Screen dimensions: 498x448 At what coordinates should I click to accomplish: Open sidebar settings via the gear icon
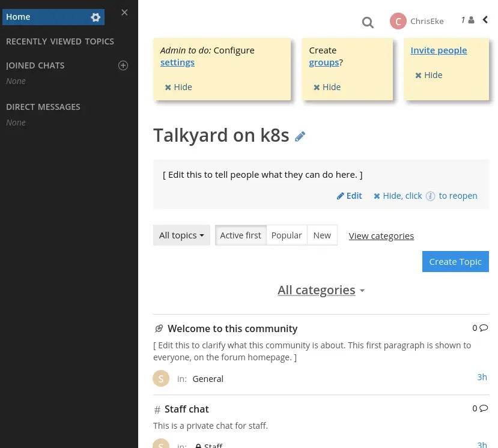coord(96,17)
